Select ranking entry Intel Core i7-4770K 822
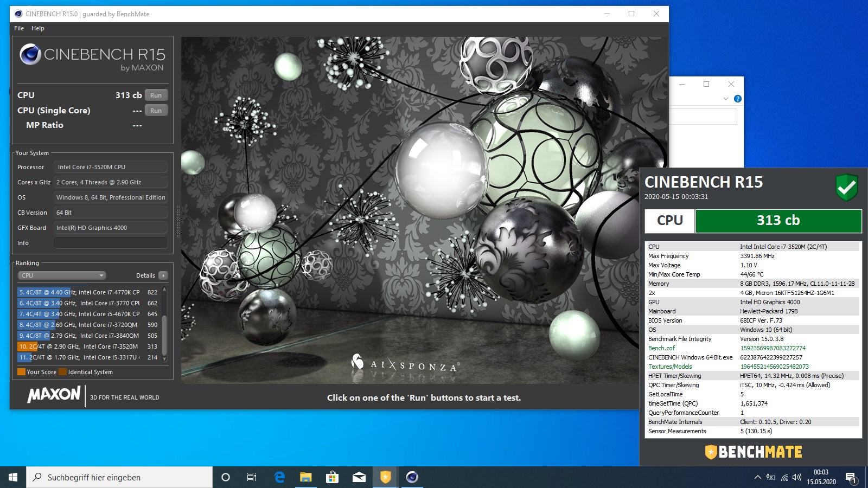This screenshot has width=868, height=488. point(88,292)
